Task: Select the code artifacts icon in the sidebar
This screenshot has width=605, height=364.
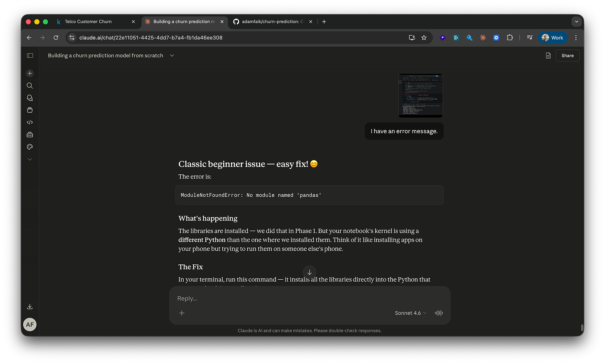Action: coord(30,122)
